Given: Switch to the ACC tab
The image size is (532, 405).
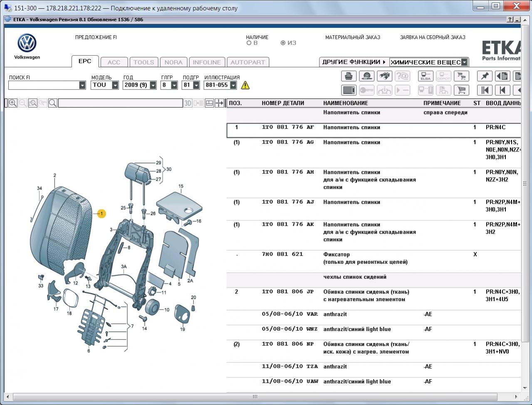Looking at the screenshot, I should [x=114, y=62].
